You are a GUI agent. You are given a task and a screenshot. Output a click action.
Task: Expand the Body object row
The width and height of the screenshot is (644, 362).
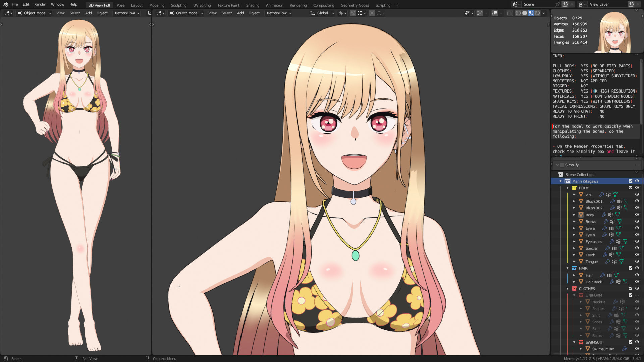(x=574, y=215)
